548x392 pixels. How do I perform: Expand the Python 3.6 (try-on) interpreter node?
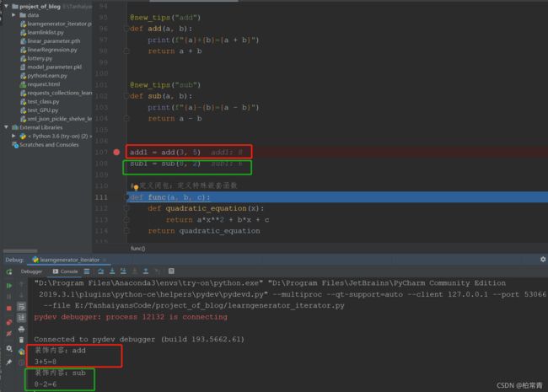pos(13,136)
